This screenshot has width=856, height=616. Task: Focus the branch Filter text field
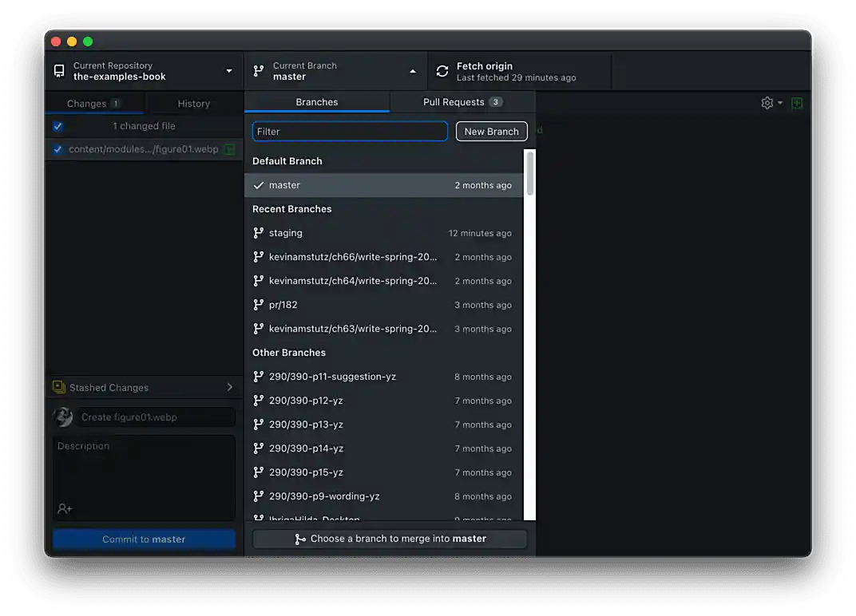[350, 132]
